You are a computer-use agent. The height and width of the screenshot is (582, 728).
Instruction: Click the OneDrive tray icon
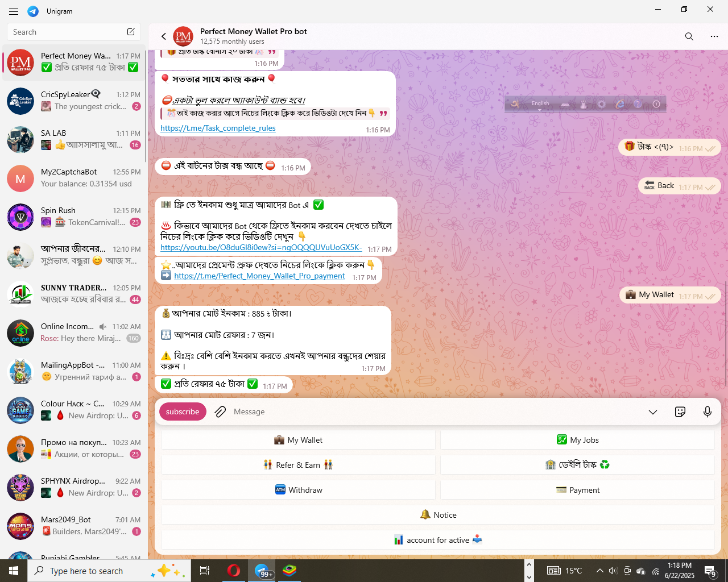click(641, 571)
